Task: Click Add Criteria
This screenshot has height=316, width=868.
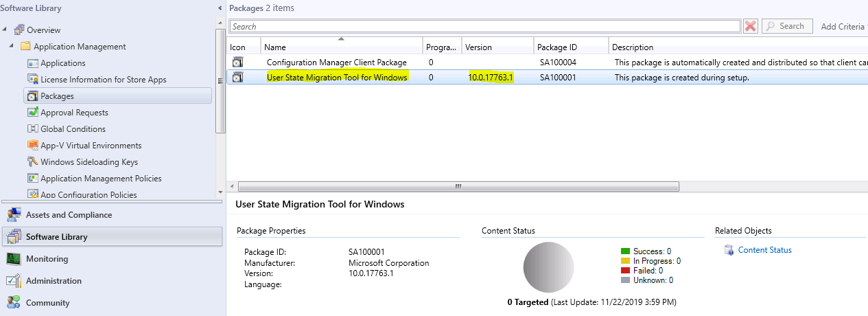Action: pos(843,26)
